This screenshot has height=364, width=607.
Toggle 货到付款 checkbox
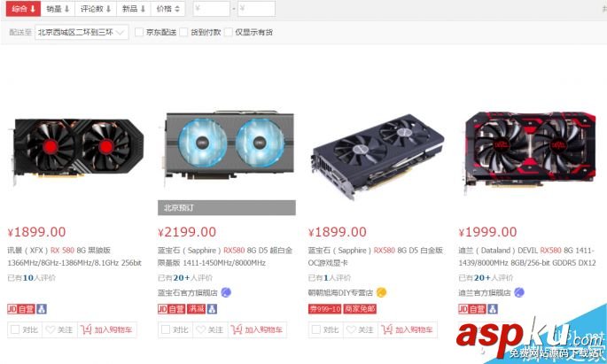[184, 32]
